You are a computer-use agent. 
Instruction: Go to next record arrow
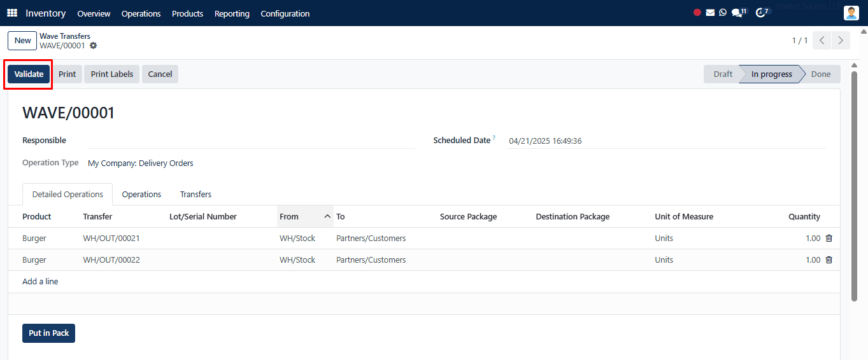(841, 41)
